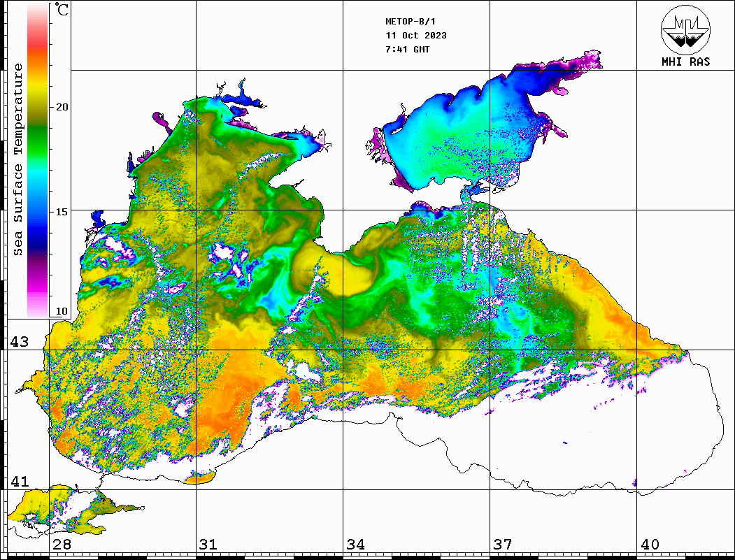
Task: Click the MHI RAS logo emblem
Action: (x=686, y=30)
